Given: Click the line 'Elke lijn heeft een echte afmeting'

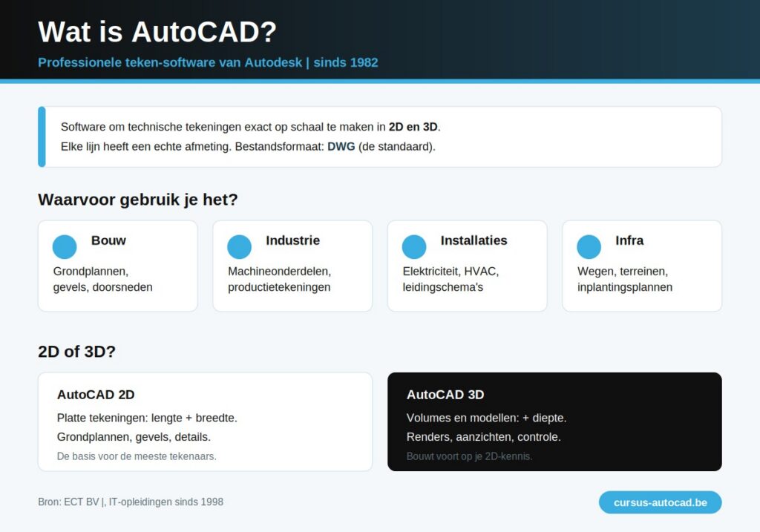Looking at the screenshot, I should click(145, 146).
